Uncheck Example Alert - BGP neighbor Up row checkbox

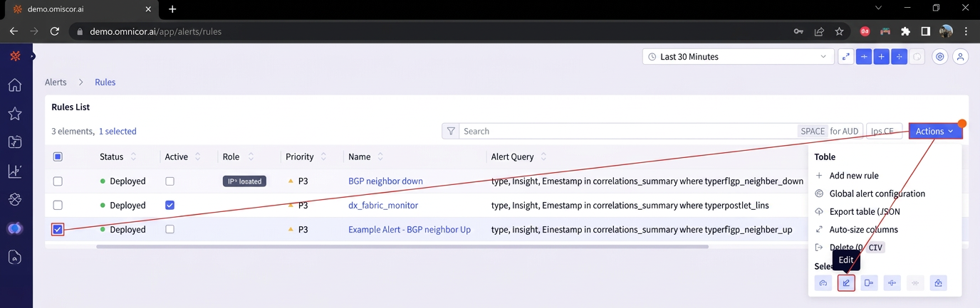[58, 229]
